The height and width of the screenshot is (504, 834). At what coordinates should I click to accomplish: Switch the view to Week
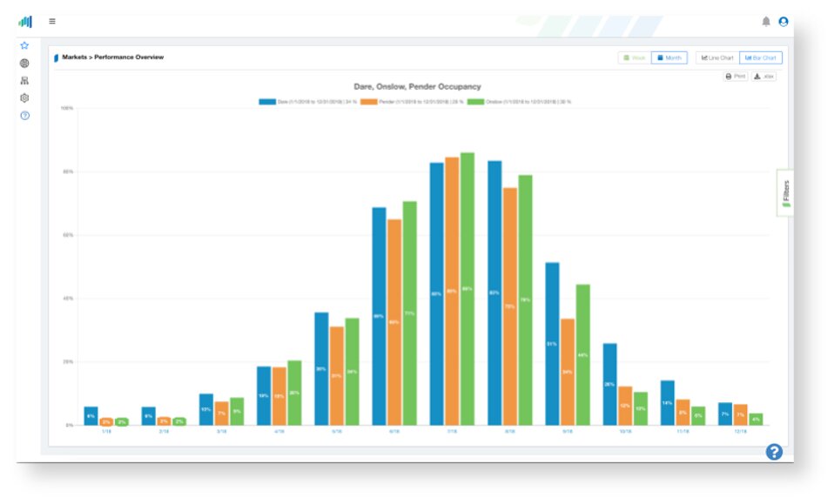634,57
